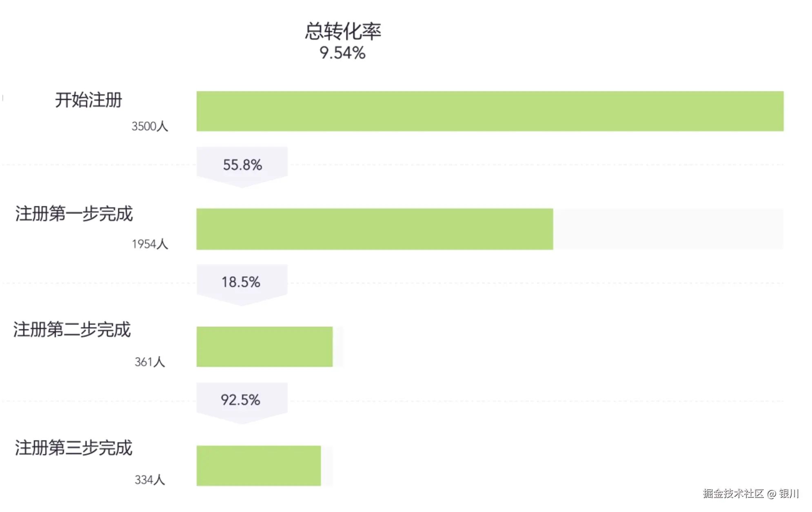This screenshot has width=812, height=512.
Task: Click the 3500人 user count
Action: point(150,126)
